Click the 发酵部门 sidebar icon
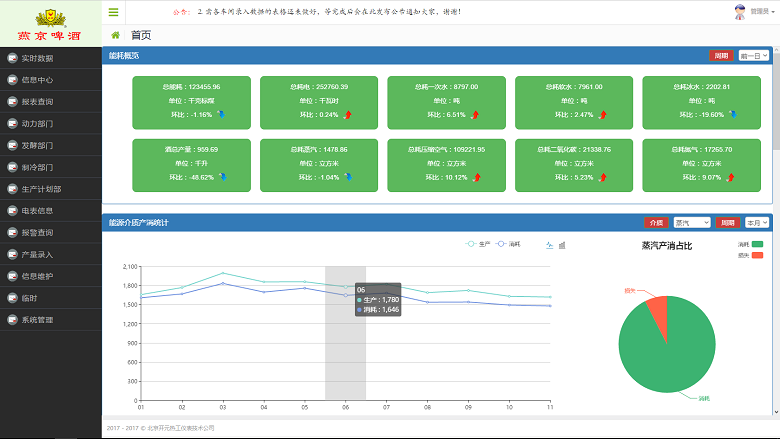The width and height of the screenshot is (780, 439). pos(12,145)
